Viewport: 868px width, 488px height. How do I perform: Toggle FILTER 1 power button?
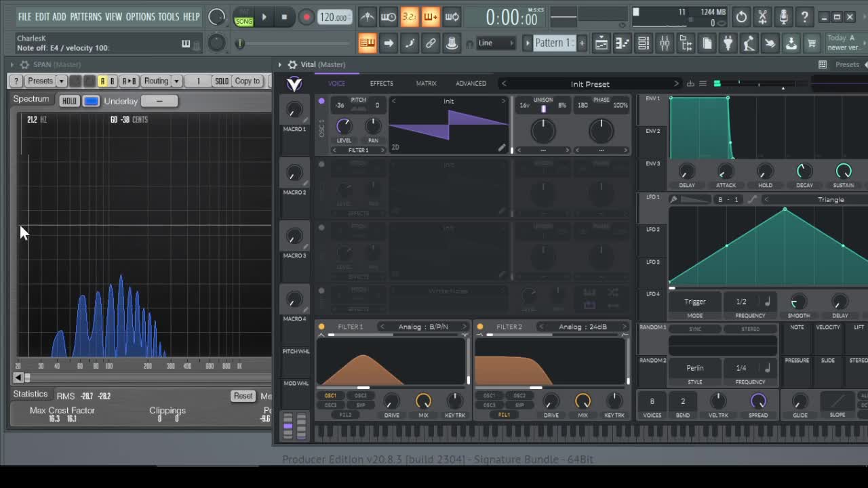pyautogui.click(x=321, y=327)
